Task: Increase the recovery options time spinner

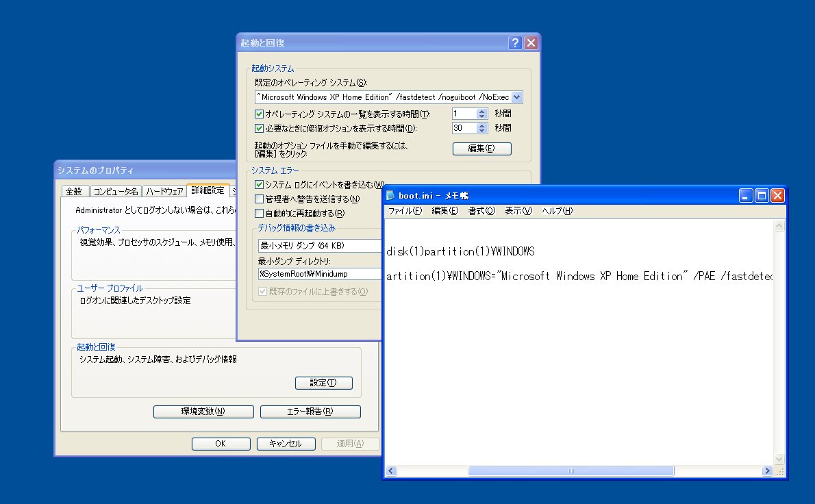Action: click(482, 125)
